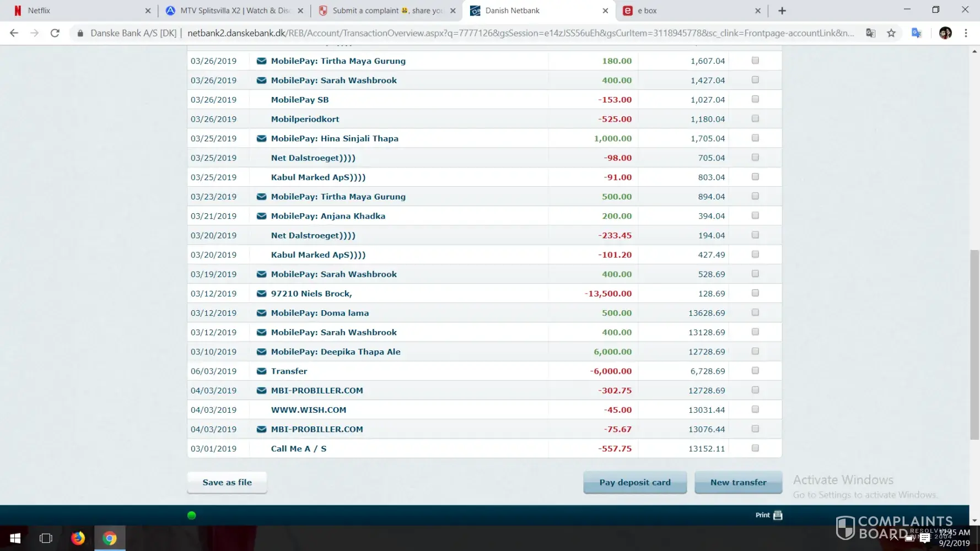Click the New transfer button
Viewport: 980px width, 551px height.
(738, 482)
